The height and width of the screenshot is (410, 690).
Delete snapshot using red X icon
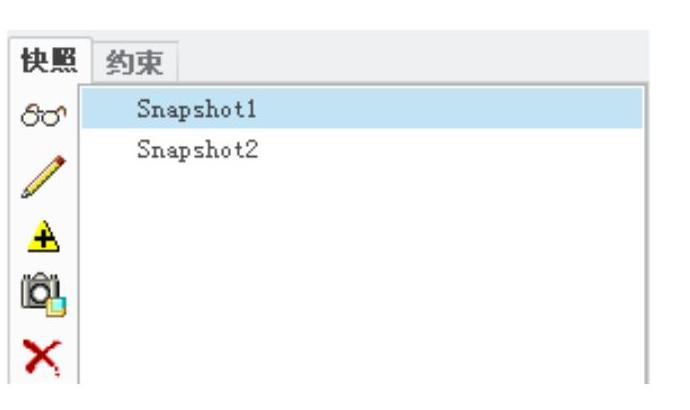tap(42, 357)
